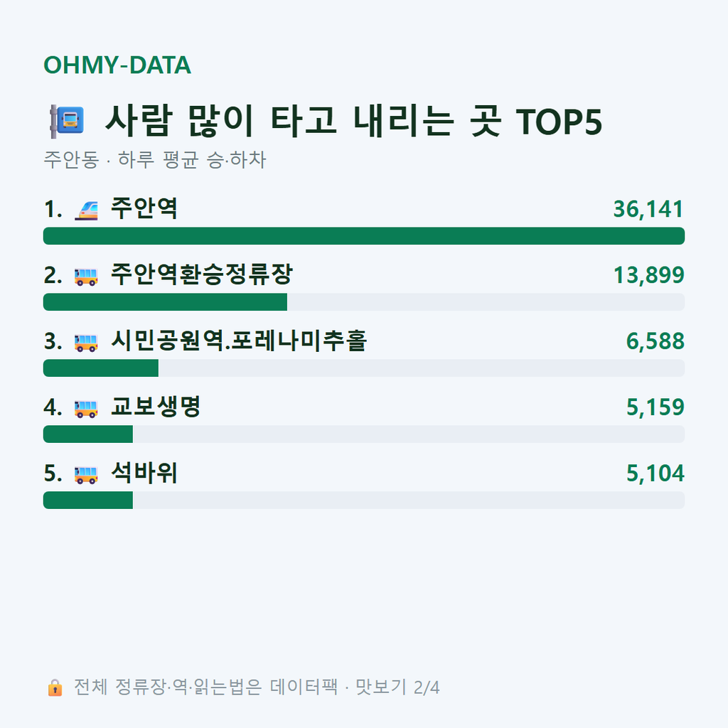Select the 시민공원역.포레나미추홀 stop name
728x728 pixels.
[x=239, y=341]
